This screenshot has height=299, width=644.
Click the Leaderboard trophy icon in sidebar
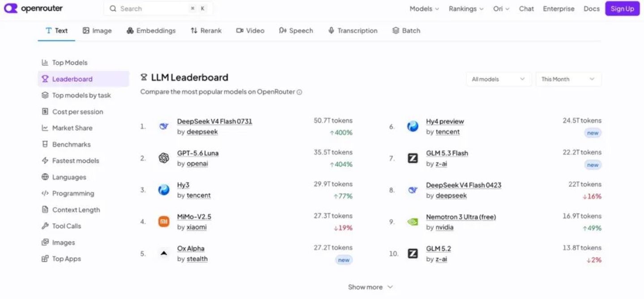point(45,79)
